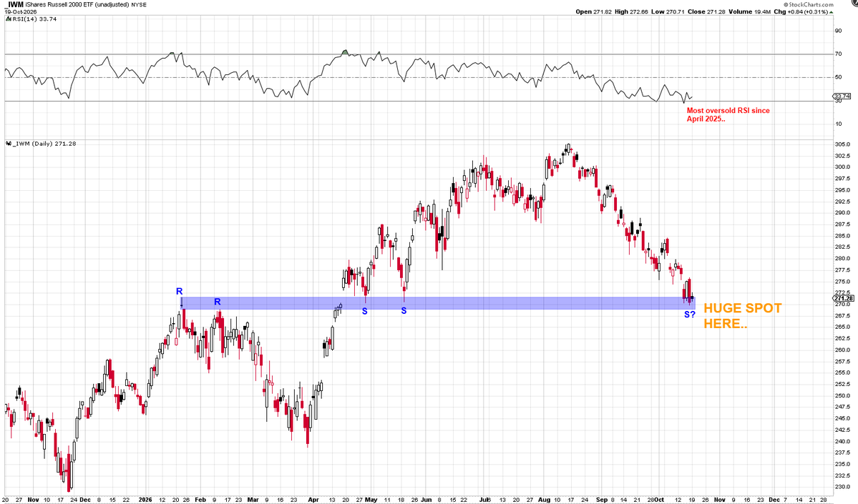The height and width of the screenshot is (504, 858).
Task: Click the '230.0' price axis label
Action: tap(843, 487)
